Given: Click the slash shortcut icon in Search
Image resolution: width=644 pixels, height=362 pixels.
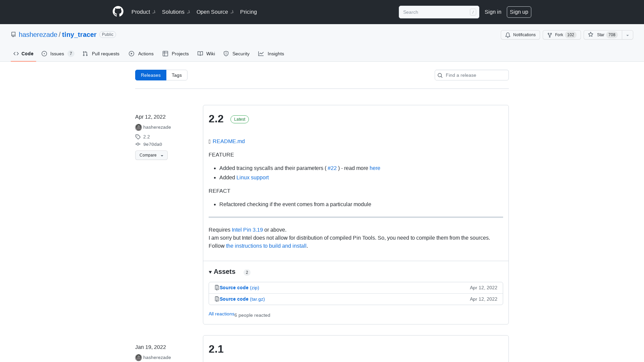Looking at the screenshot, I should coord(473,12).
